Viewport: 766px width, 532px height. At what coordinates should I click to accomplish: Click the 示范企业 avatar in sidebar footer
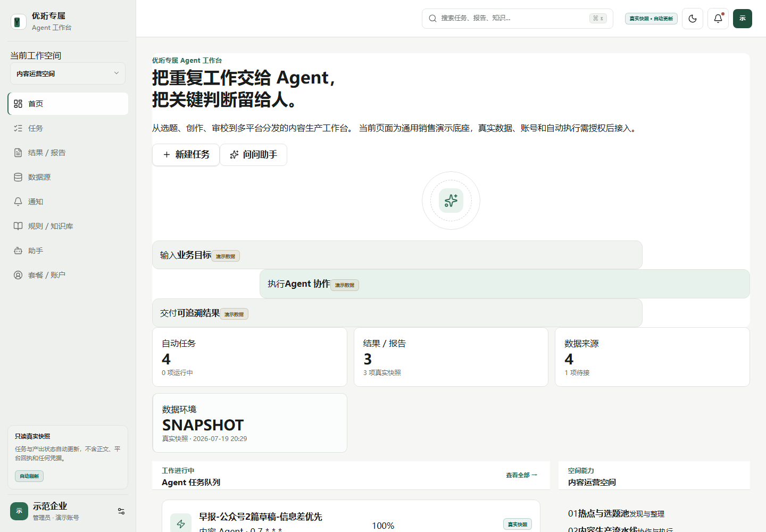point(19,511)
